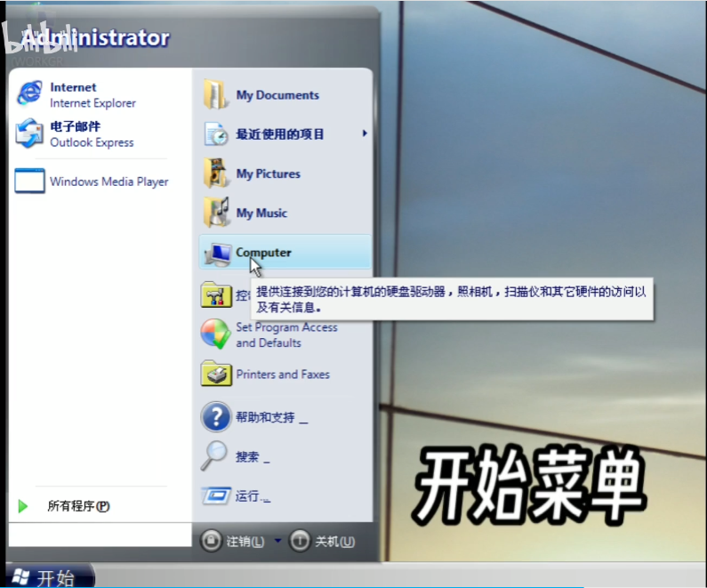
Task: Open the My Documents folder
Action: pyautogui.click(x=276, y=95)
